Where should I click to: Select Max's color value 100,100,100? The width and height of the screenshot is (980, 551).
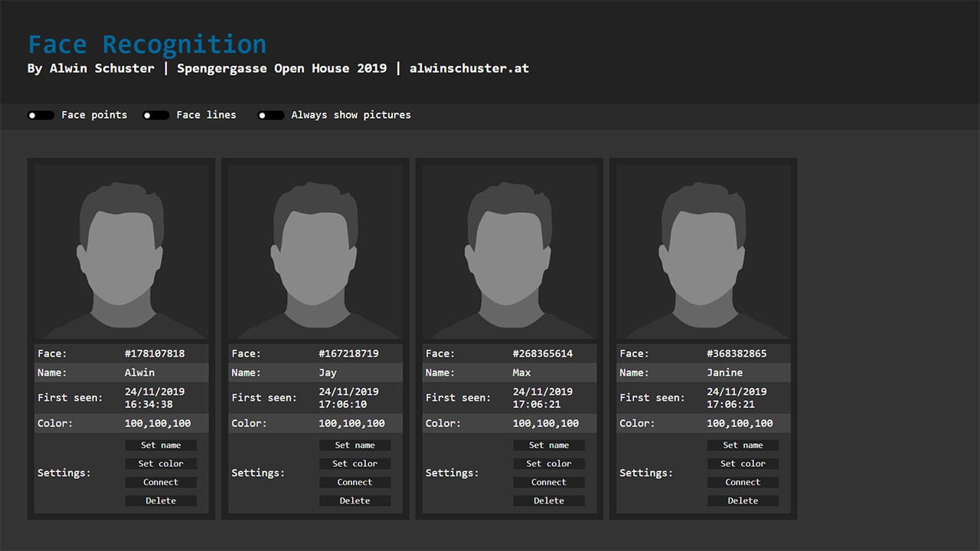pyautogui.click(x=546, y=423)
